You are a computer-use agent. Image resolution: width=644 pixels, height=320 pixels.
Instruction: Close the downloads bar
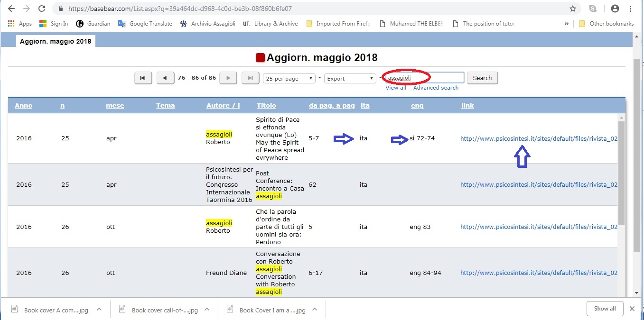pos(632,309)
